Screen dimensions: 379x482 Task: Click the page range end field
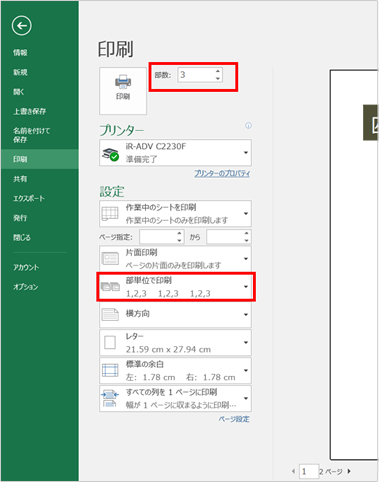coord(225,237)
